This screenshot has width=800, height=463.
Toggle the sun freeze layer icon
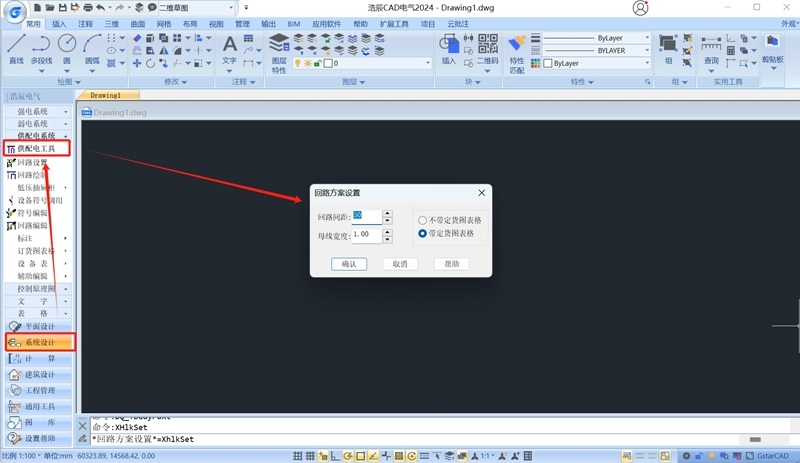[x=308, y=63]
